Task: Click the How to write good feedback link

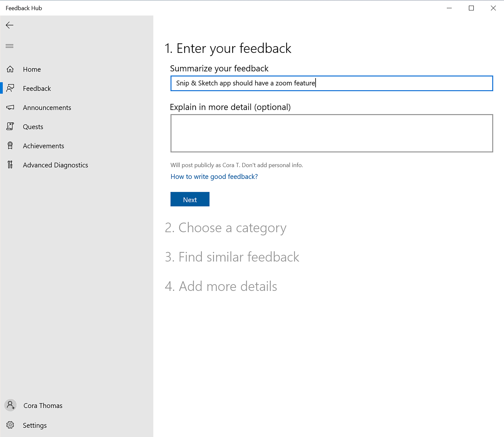Action: [214, 176]
